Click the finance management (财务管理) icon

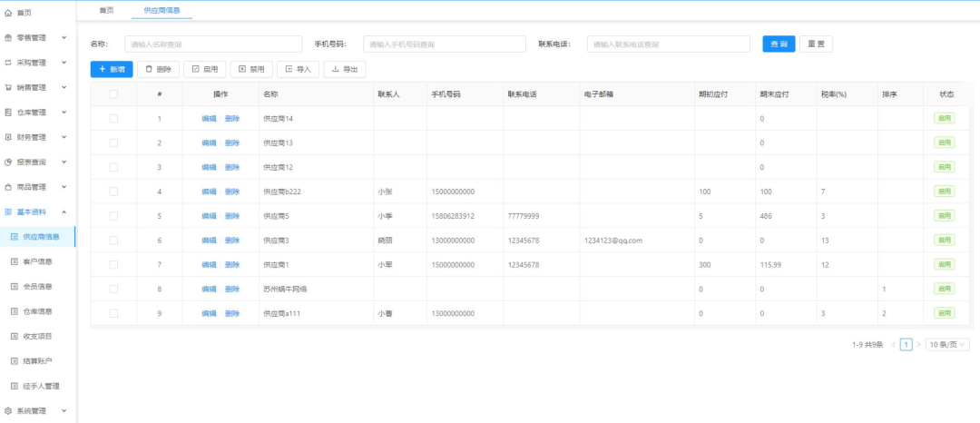point(8,137)
